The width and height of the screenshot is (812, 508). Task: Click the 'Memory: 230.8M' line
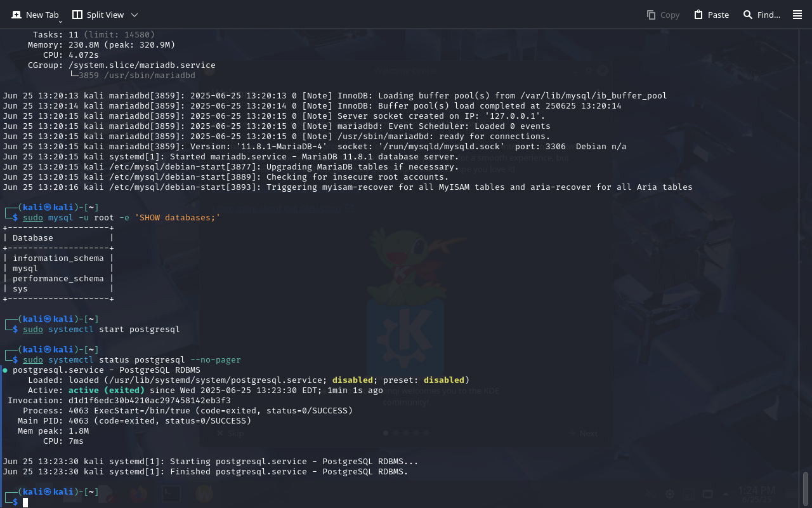101,45
